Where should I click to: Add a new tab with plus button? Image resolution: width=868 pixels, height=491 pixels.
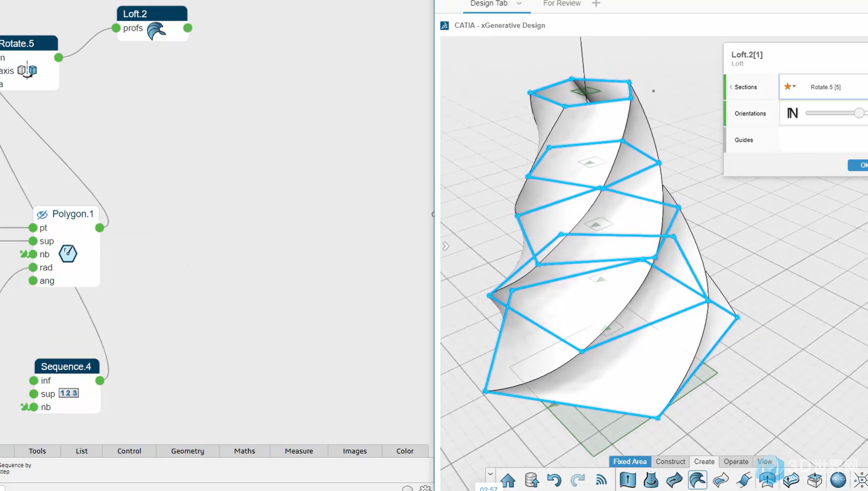pos(596,3)
